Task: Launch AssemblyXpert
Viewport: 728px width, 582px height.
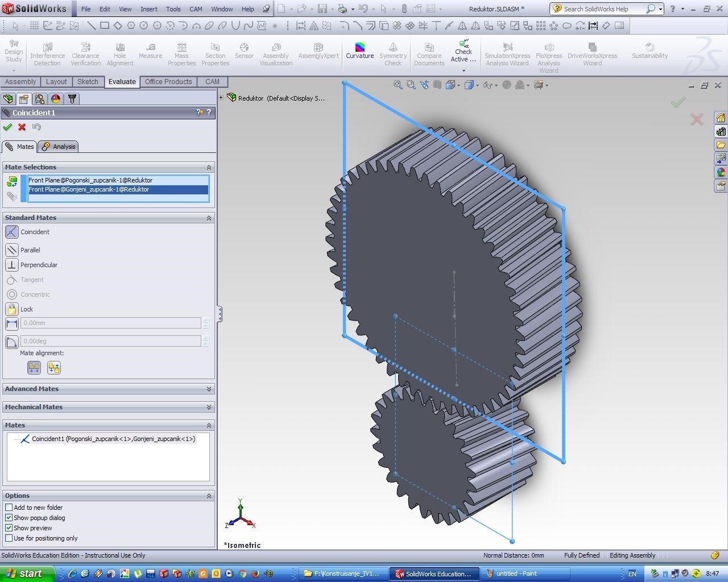Action: (x=318, y=51)
